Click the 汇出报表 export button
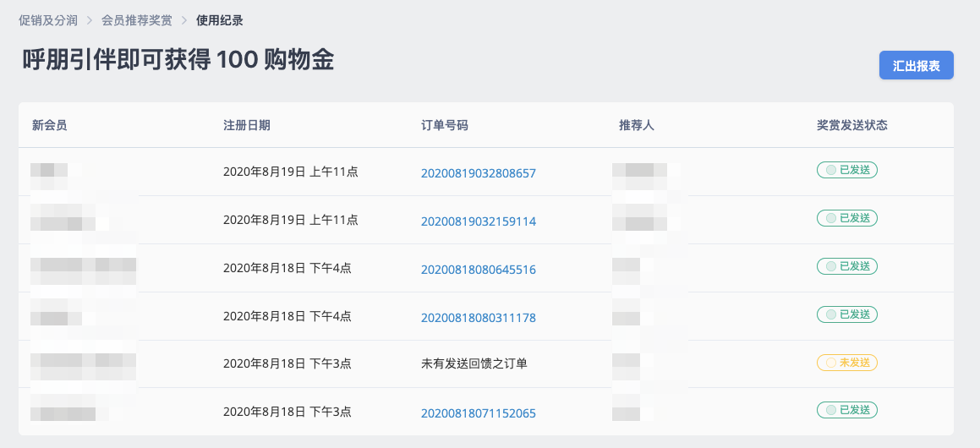 click(917, 65)
